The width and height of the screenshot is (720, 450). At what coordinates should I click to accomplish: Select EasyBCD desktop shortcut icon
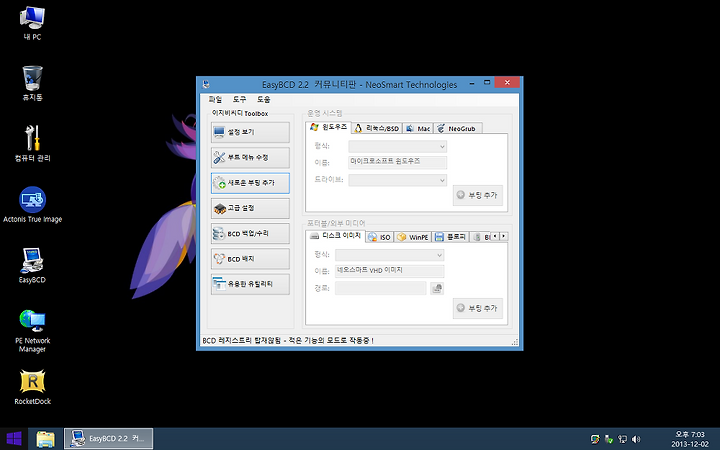pos(32,265)
